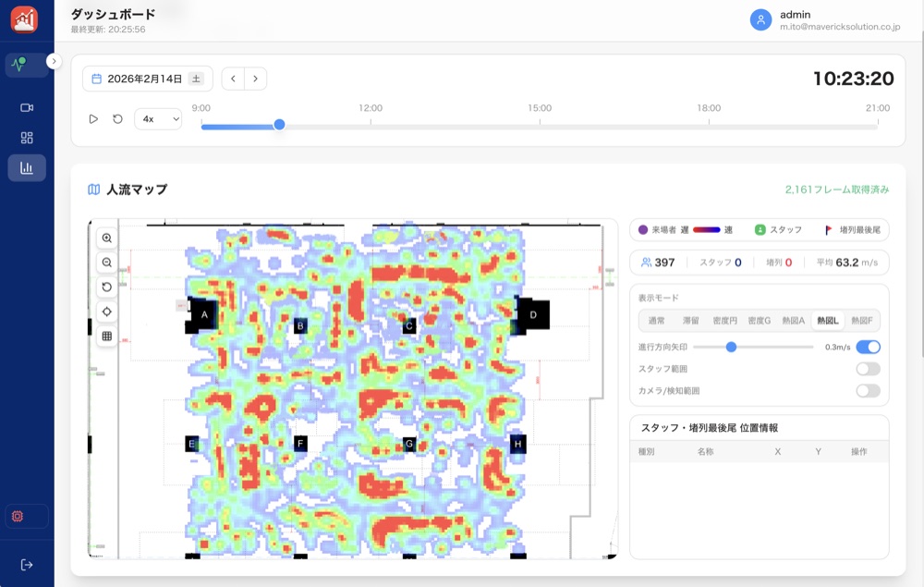Viewport: 924px width, 587px height.
Task: Go to the previous day with left arrow
Action: (233, 79)
